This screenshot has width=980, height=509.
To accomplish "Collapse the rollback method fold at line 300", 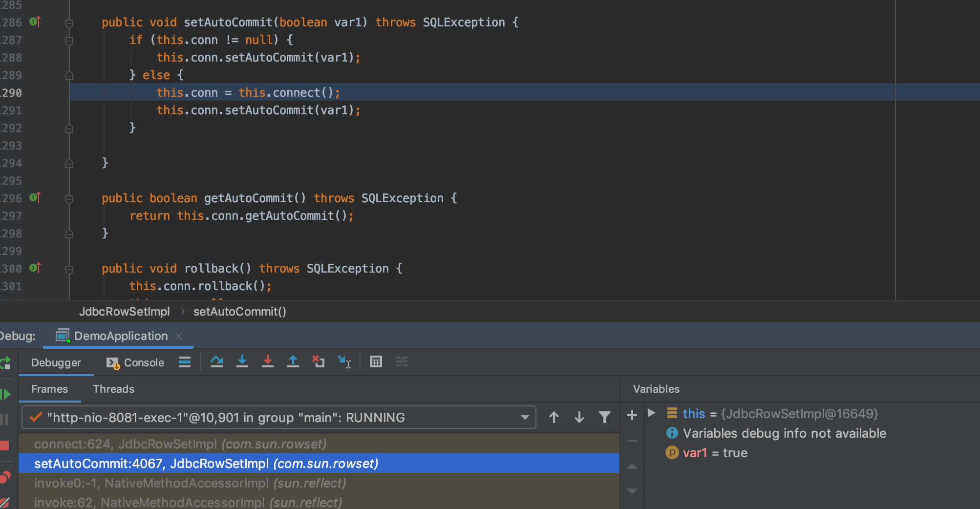I will tap(69, 269).
